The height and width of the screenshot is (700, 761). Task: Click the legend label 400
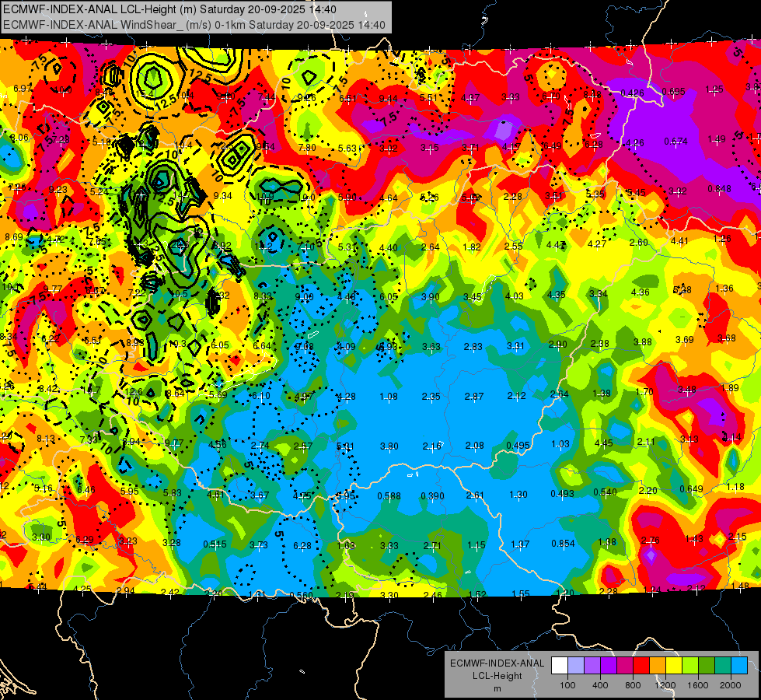pyautogui.click(x=600, y=685)
